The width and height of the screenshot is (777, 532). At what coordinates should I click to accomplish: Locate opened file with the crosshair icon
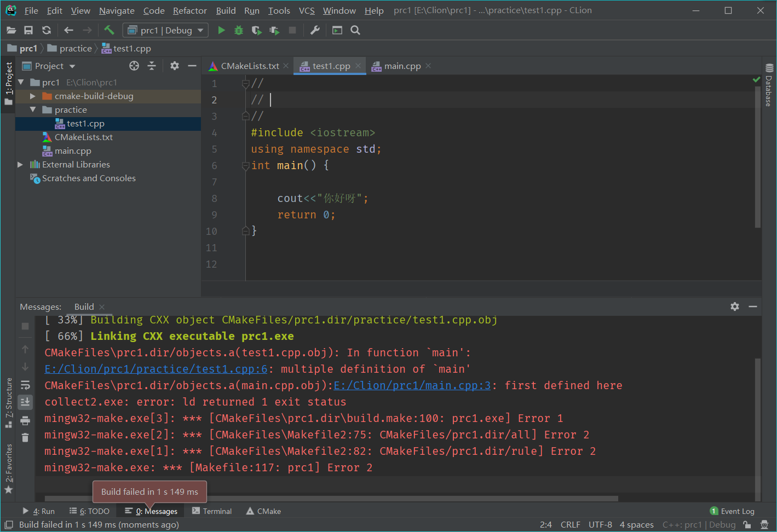click(x=134, y=65)
